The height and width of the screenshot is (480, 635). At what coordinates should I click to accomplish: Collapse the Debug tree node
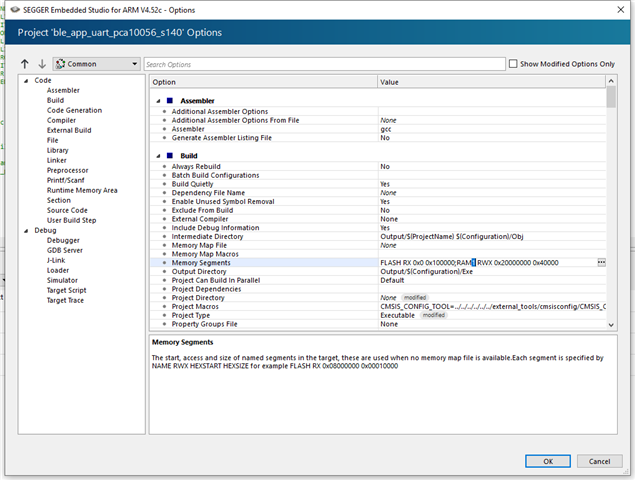click(x=26, y=230)
